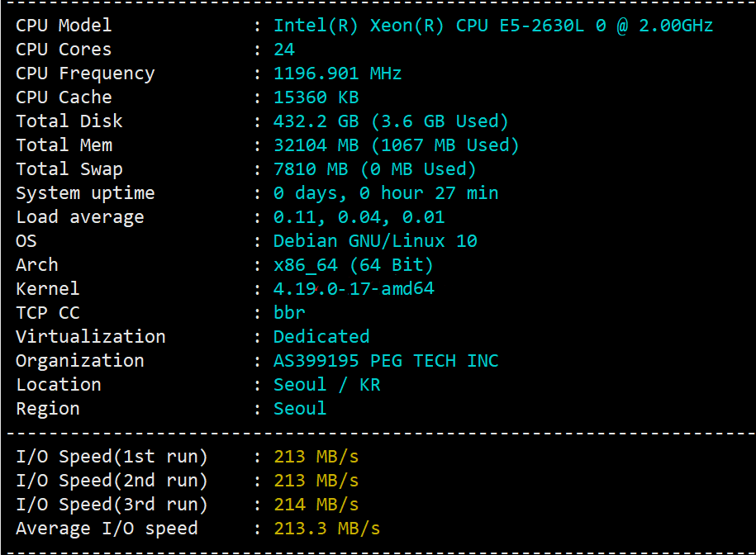This screenshot has width=756, height=555.
Task: Click the Total Disk value 432.2 GB
Action: [316, 121]
